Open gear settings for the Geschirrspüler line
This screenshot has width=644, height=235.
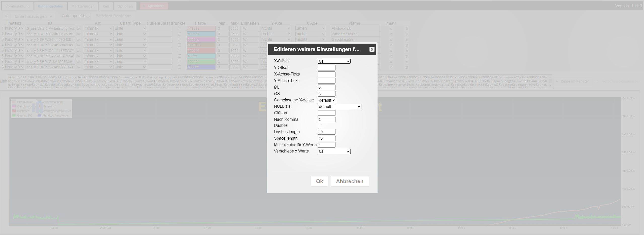point(391,40)
